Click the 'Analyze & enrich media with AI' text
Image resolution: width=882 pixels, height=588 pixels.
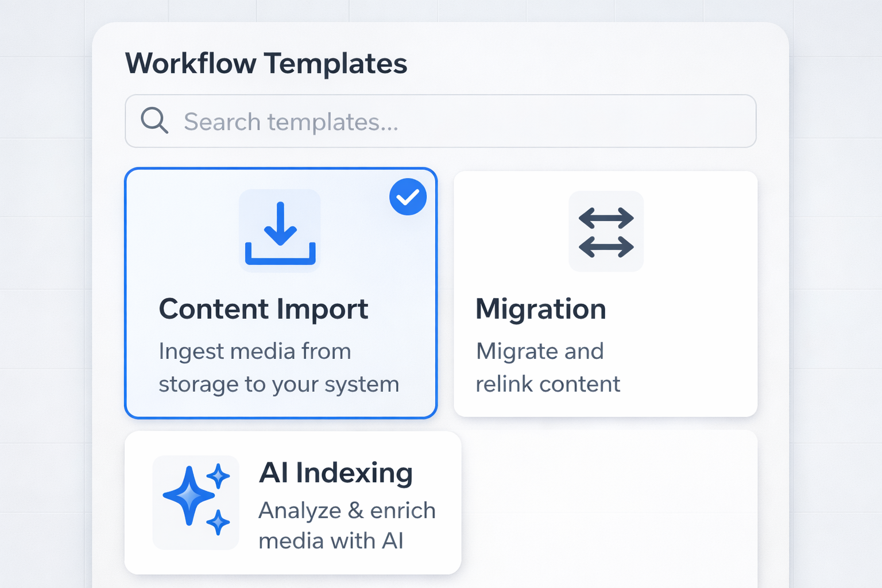[346, 525]
